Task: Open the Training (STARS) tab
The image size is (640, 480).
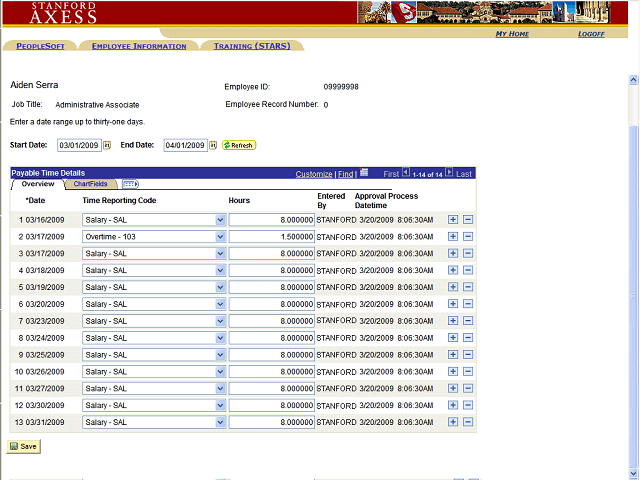Action: 252,46
